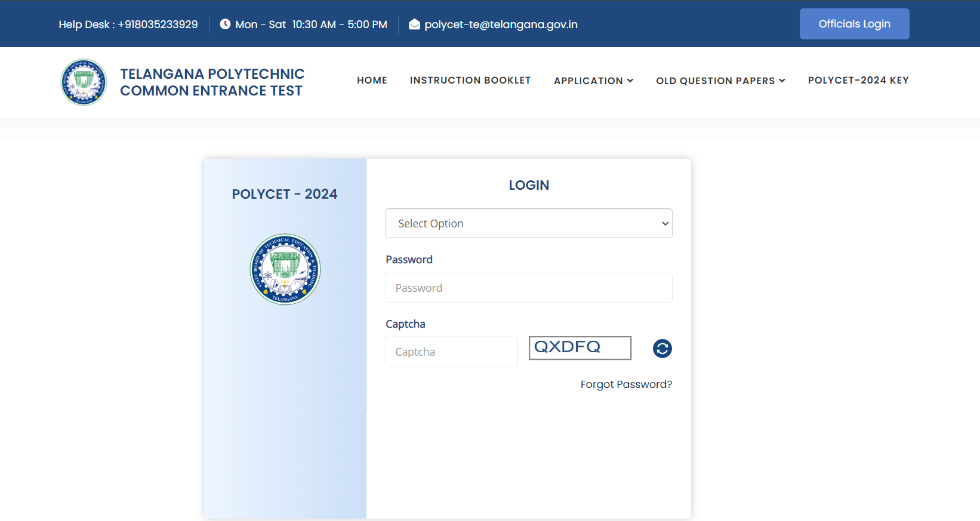The height and width of the screenshot is (521, 980).
Task: Open the Instruction Booklet
Action: (x=470, y=80)
